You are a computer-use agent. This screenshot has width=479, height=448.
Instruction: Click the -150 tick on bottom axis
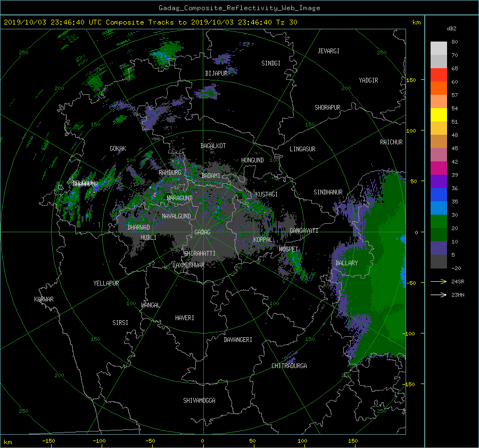click(x=48, y=441)
